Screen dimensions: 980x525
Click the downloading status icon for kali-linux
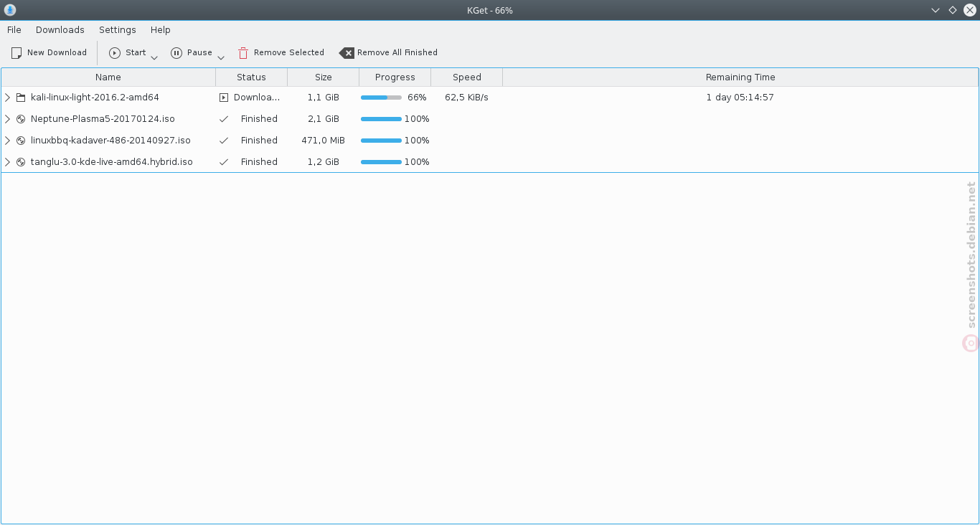click(224, 98)
